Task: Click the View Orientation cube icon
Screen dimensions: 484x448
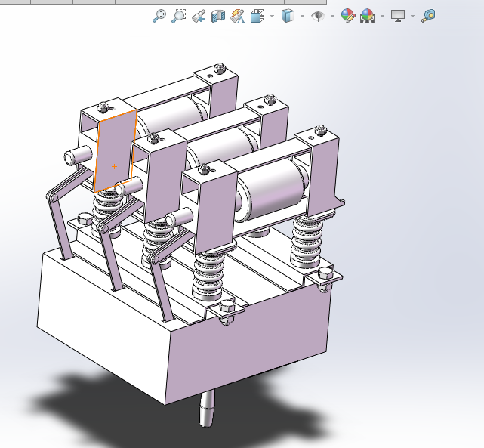Action: coord(257,15)
